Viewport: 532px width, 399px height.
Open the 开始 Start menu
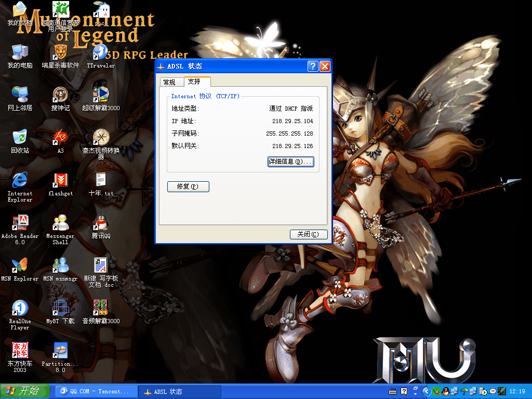pos(24,391)
